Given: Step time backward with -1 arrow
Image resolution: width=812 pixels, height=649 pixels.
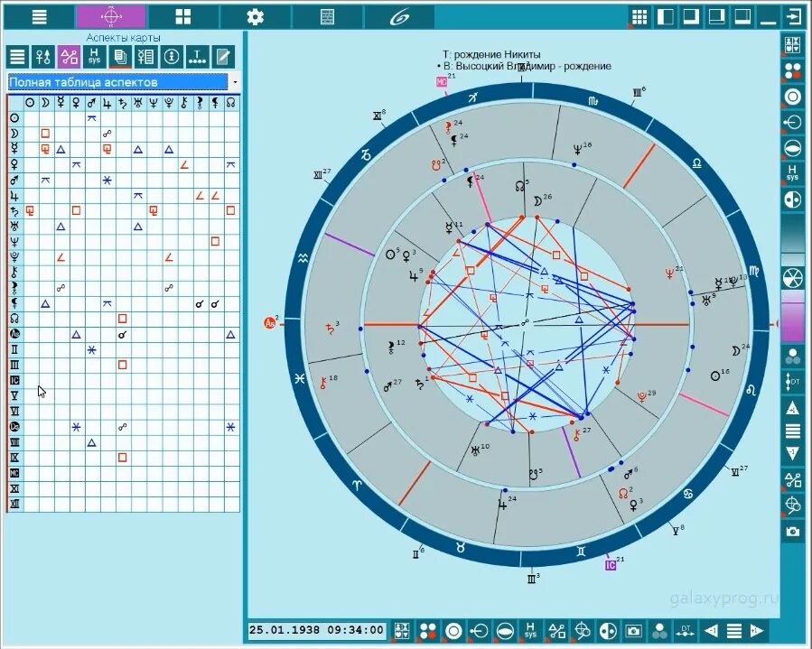Looking at the screenshot, I should [711, 631].
